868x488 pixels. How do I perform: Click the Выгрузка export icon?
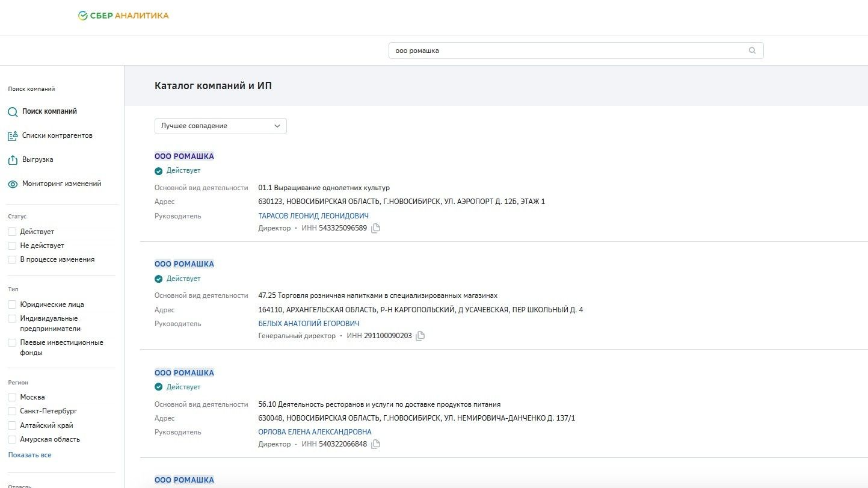click(12, 159)
